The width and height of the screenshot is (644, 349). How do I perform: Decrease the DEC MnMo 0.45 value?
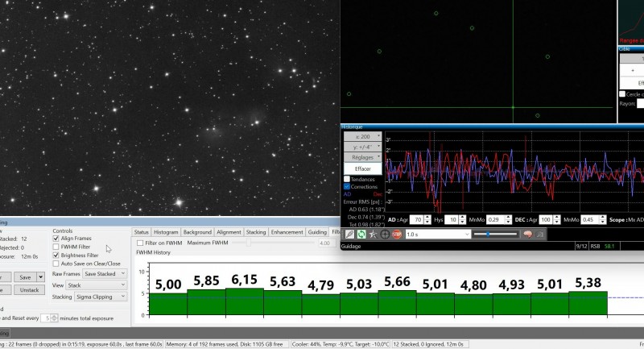(x=602, y=222)
